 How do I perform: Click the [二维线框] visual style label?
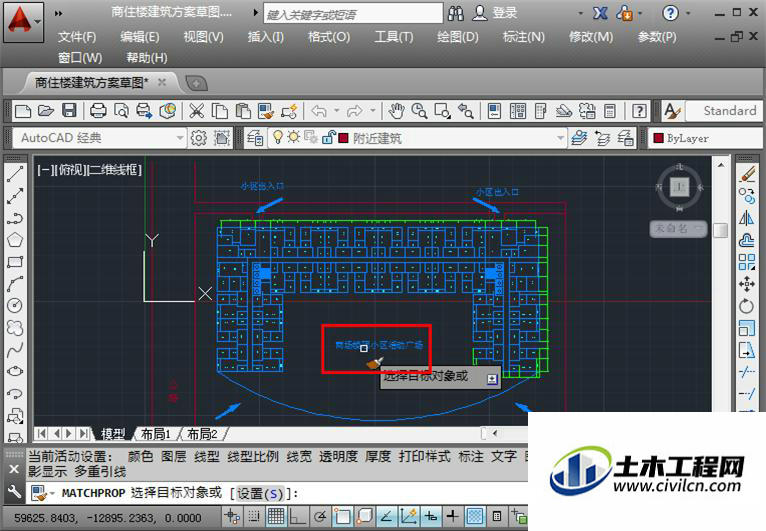(114, 170)
